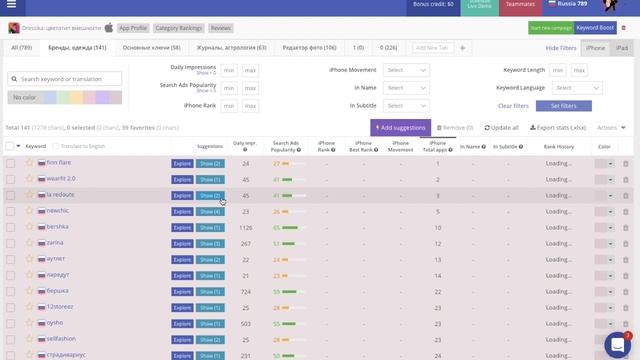Click the Set filters button
The image size is (640, 360).
point(564,106)
